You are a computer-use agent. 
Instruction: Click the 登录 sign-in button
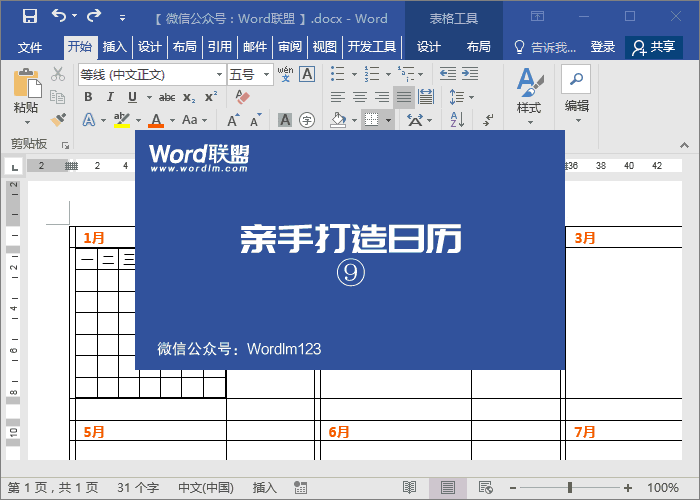(x=603, y=46)
